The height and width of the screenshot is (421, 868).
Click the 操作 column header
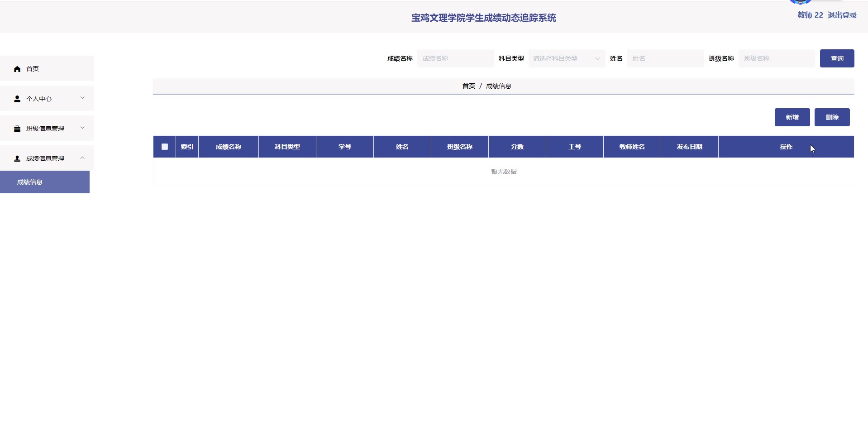point(786,147)
